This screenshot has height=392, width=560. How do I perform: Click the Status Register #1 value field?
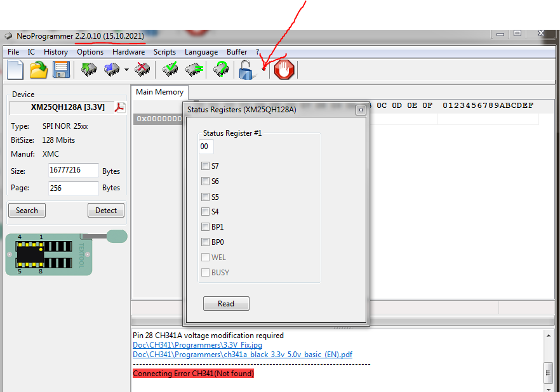tap(206, 147)
